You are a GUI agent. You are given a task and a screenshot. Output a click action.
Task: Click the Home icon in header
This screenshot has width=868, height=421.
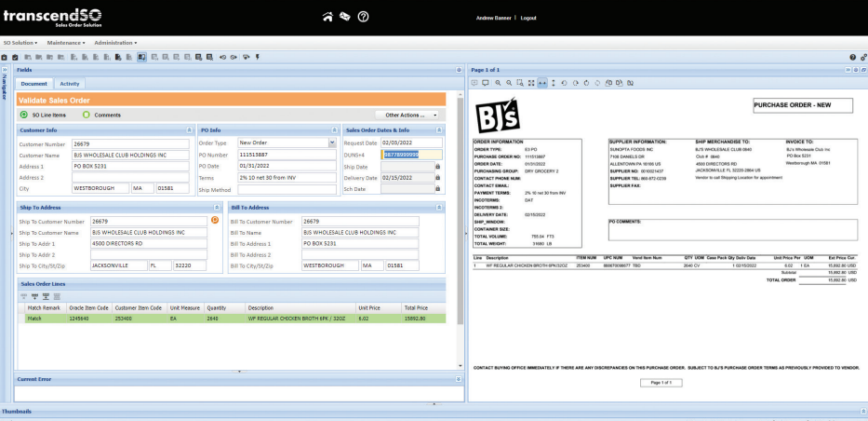click(x=327, y=17)
